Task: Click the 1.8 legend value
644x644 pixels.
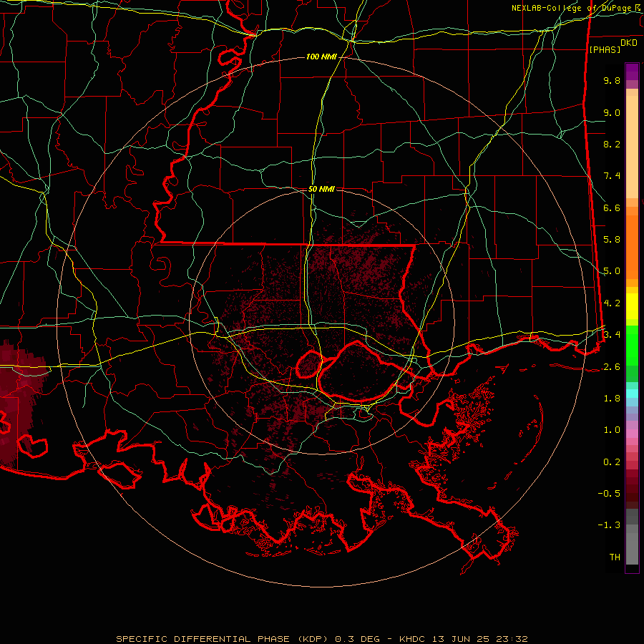Action: [x=612, y=399]
